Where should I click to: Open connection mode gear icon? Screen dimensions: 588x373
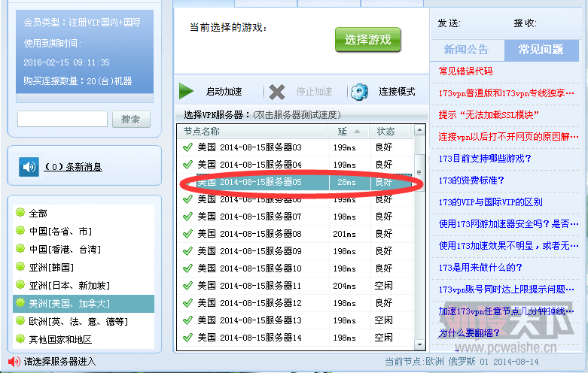(x=359, y=92)
